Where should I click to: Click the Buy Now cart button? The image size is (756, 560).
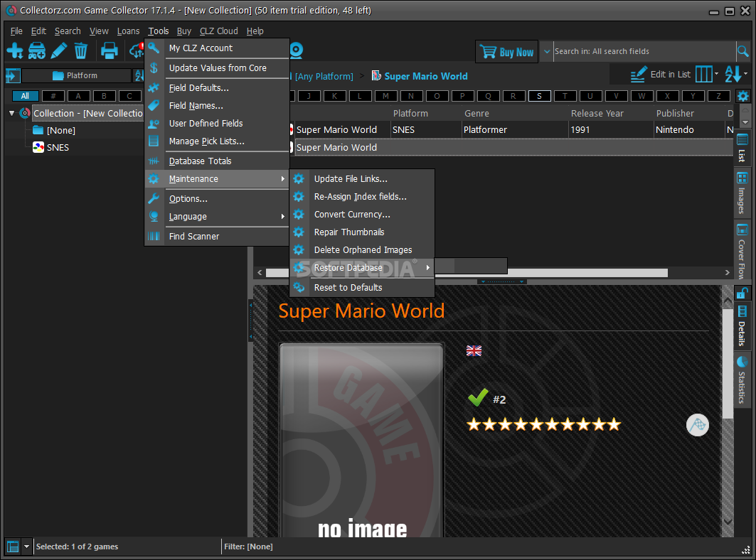507,52
